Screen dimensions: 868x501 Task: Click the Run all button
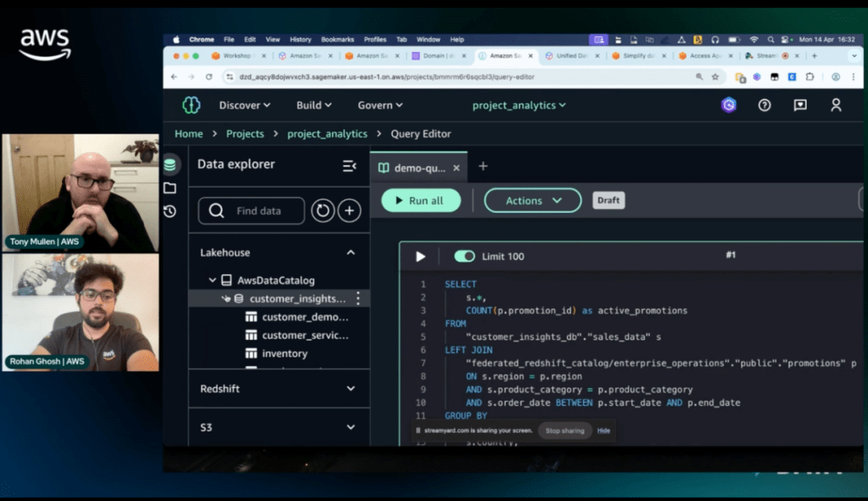coord(421,200)
